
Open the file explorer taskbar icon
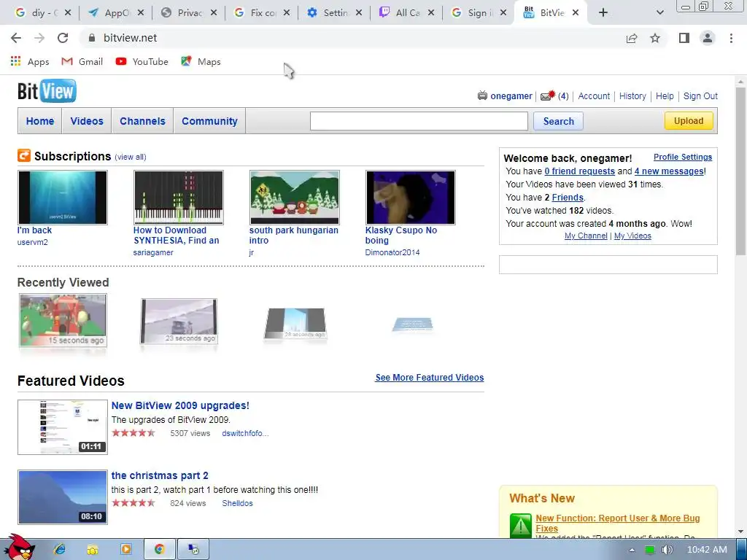click(x=93, y=550)
